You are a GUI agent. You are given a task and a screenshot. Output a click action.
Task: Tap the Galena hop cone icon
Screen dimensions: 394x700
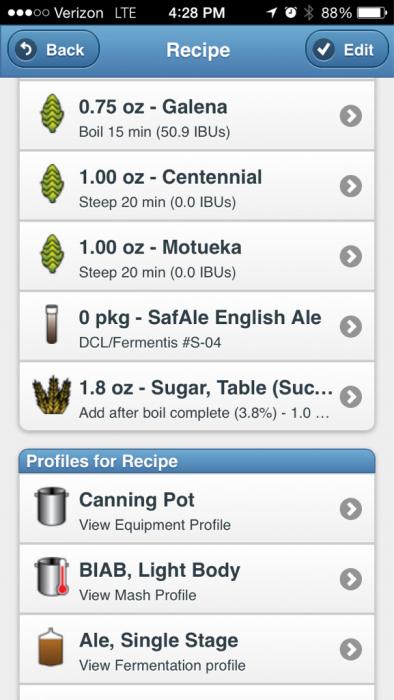pyautogui.click(x=52, y=113)
